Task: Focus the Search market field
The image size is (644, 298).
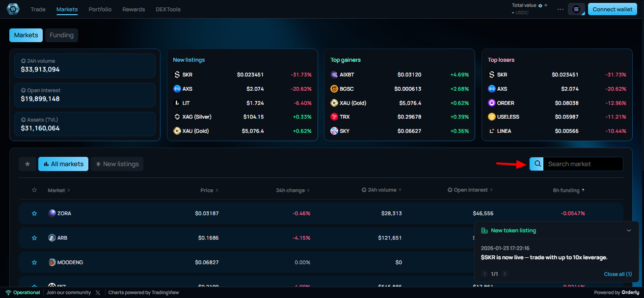Action: [583, 164]
